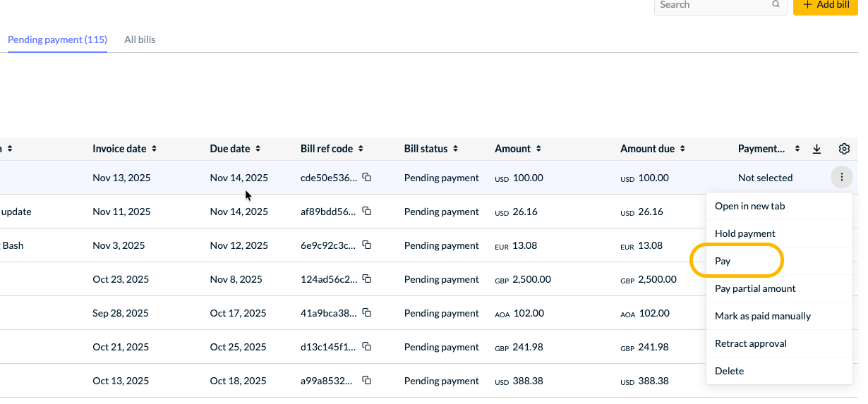Click the three-dot row actions icon
Screen dimensions: 868x404
pos(841,178)
